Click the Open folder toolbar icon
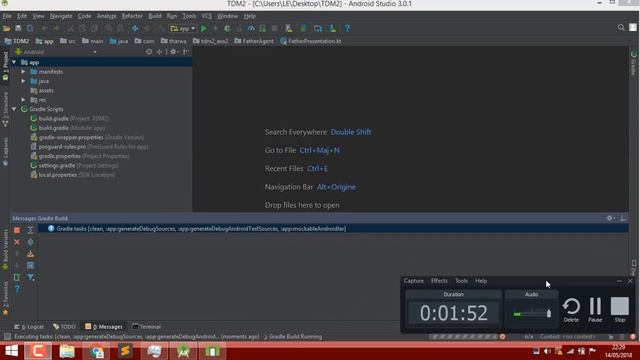 (7, 28)
